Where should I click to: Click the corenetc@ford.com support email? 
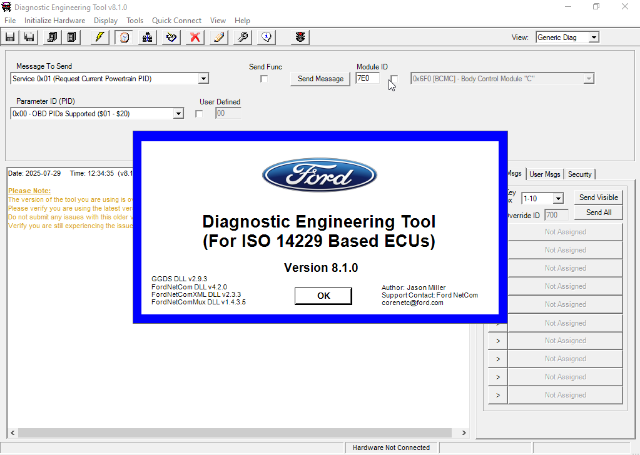coord(412,303)
